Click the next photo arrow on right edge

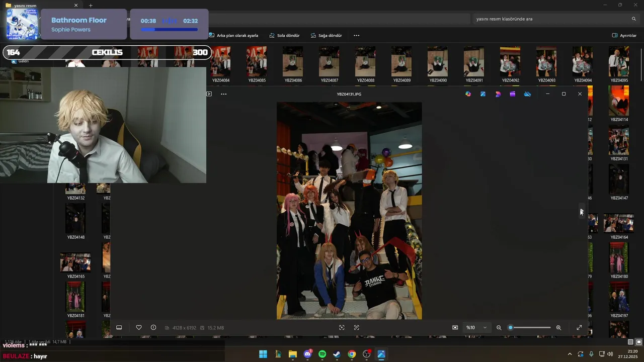tap(582, 211)
